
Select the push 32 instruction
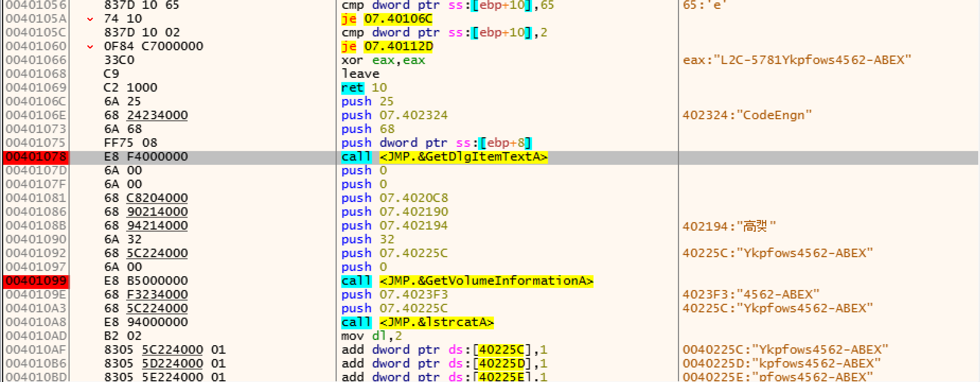(367, 239)
